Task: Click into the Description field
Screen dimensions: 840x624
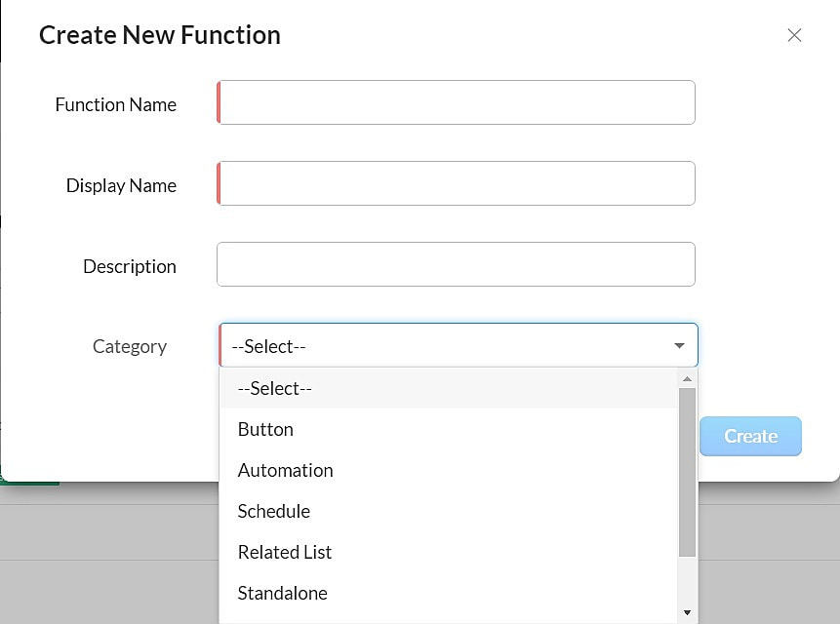Action: (456, 264)
